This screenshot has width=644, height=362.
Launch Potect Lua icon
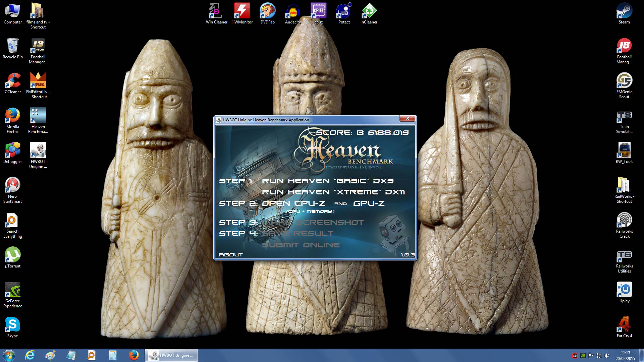(344, 13)
